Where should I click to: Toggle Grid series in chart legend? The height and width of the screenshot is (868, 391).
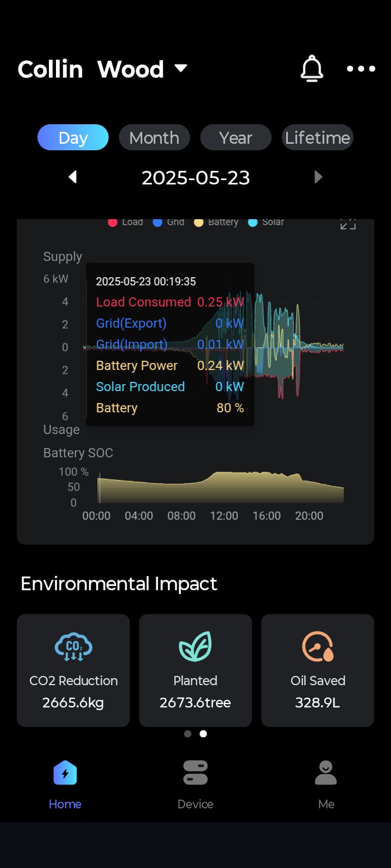click(169, 222)
